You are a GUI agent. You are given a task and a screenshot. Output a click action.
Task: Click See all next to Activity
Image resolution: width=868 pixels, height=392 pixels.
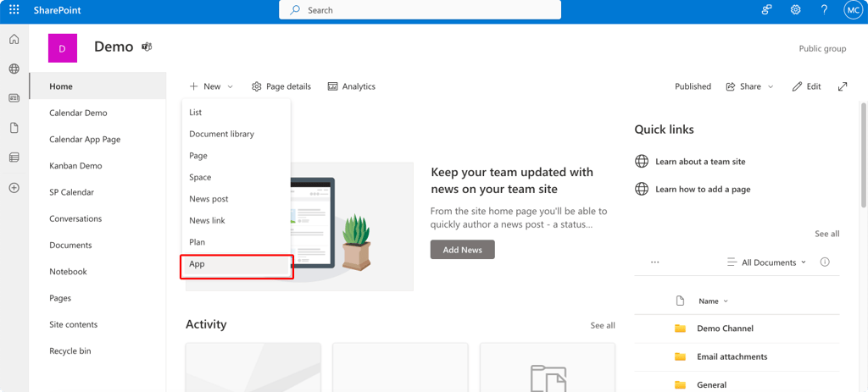point(603,325)
